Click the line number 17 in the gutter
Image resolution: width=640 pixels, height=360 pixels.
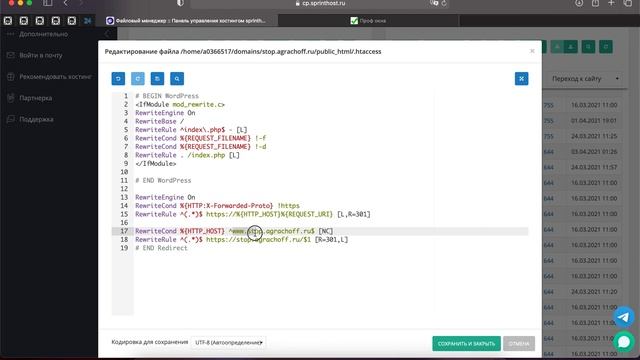click(x=124, y=231)
